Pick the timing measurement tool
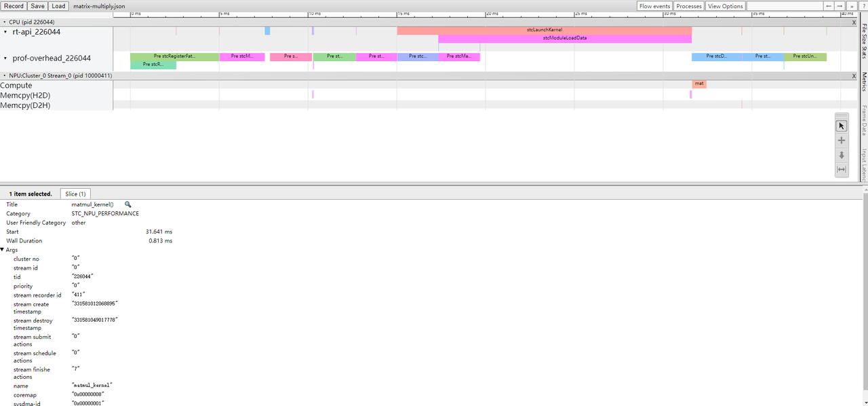 pyautogui.click(x=842, y=170)
